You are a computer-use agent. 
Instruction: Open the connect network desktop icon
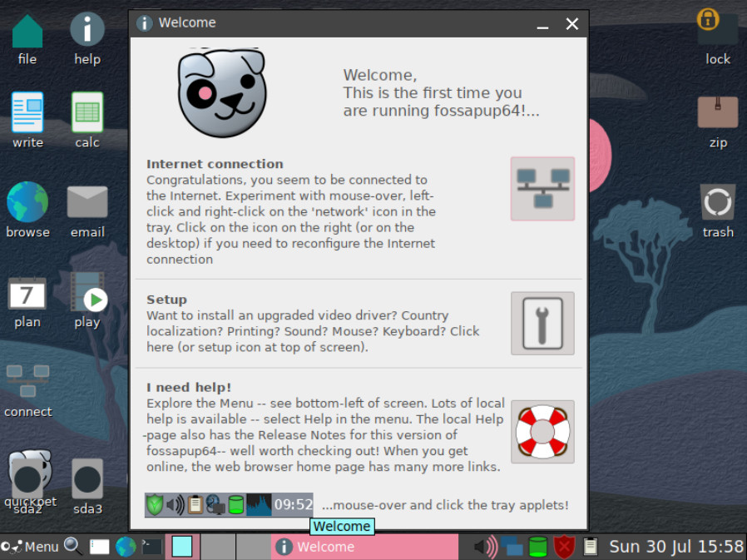(x=27, y=381)
